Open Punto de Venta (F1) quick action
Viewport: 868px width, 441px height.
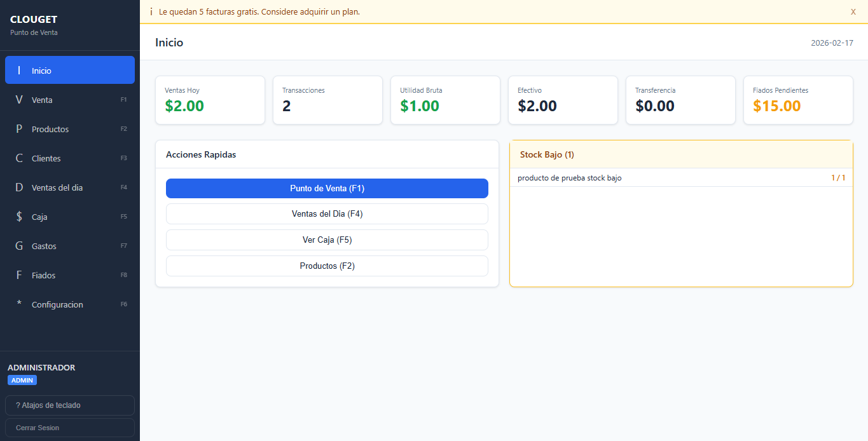coord(327,189)
